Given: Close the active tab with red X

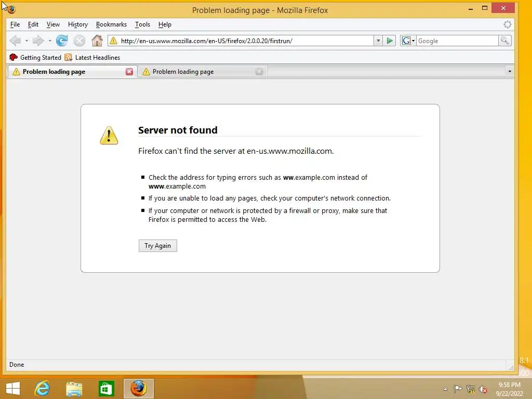Looking at the screenshot, I should pyautogui.click(x=129, y=72).
